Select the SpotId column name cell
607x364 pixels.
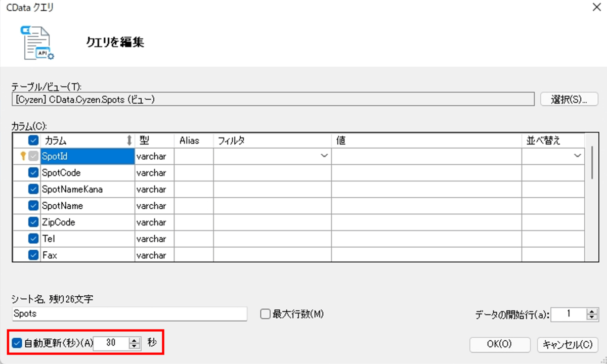(x=87, y=156)
